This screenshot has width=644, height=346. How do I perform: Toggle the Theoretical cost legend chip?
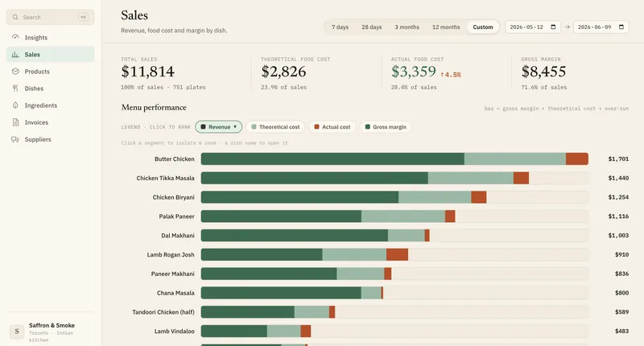pyautogui.click(x=275, y=127)
